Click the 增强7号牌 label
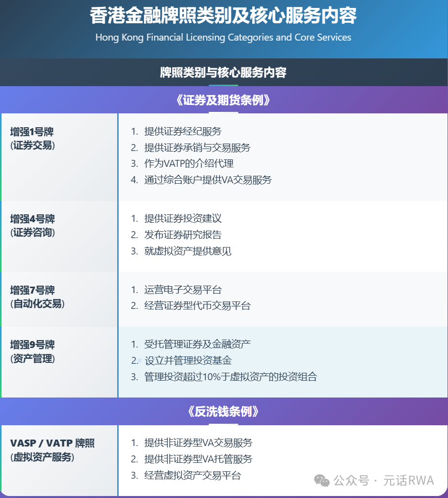This screenshot has width=448, height=498. coord(32,290)
